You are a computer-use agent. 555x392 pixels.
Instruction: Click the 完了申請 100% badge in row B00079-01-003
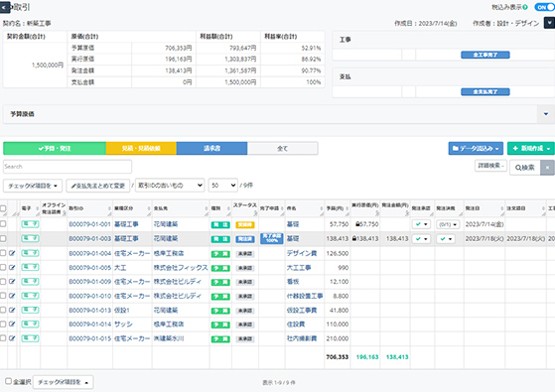[271, 238]
